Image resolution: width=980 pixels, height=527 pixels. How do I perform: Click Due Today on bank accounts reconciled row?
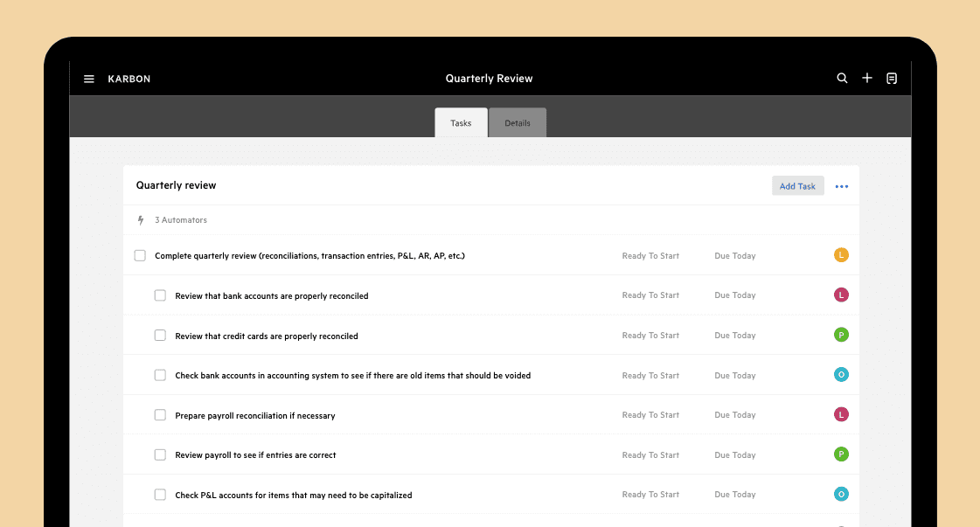(x=735, y=295)
